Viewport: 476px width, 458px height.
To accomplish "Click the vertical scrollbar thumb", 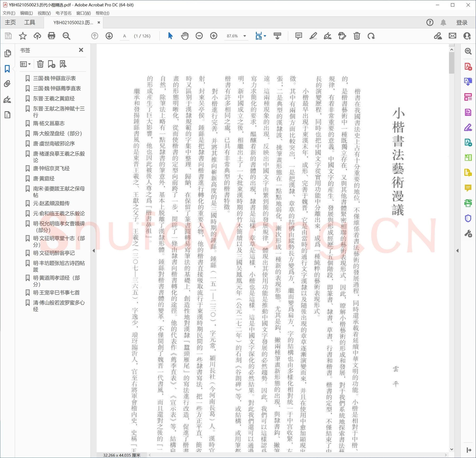I will click(452, 63).
